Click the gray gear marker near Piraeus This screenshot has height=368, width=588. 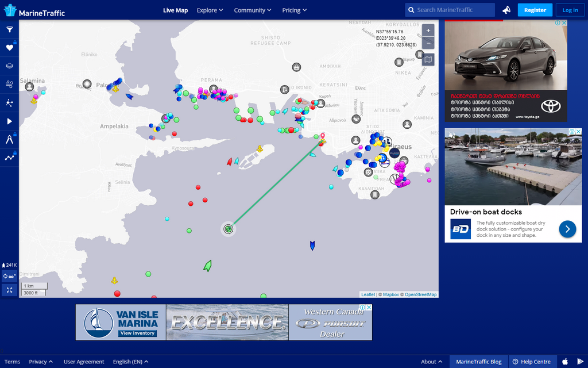368,172
